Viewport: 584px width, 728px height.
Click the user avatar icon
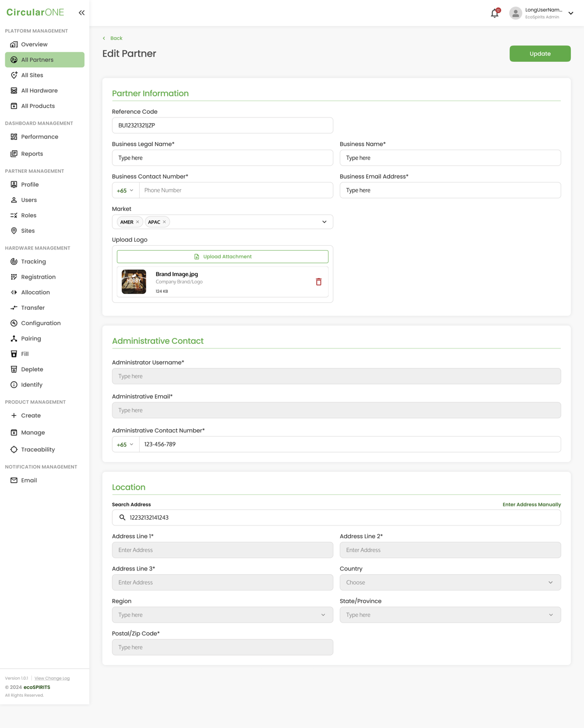pos(515,13)
